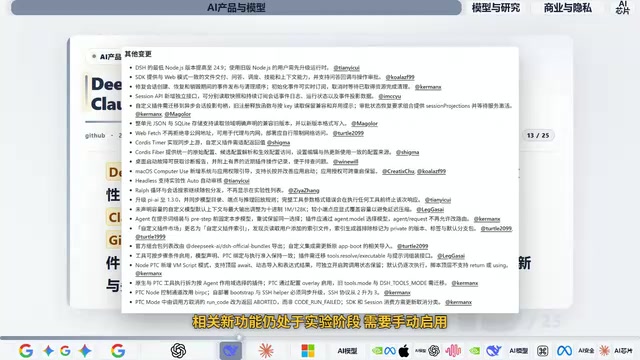Open the 商业与隐私 tab
This screenshot has height=360, width=640.
pos(568,8)
